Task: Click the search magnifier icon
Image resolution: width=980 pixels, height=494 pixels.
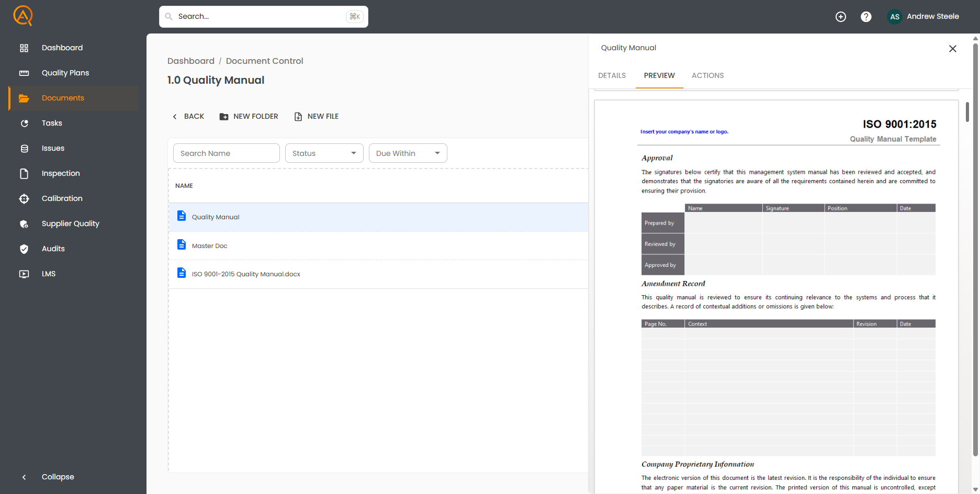Action: coord(168,17)
